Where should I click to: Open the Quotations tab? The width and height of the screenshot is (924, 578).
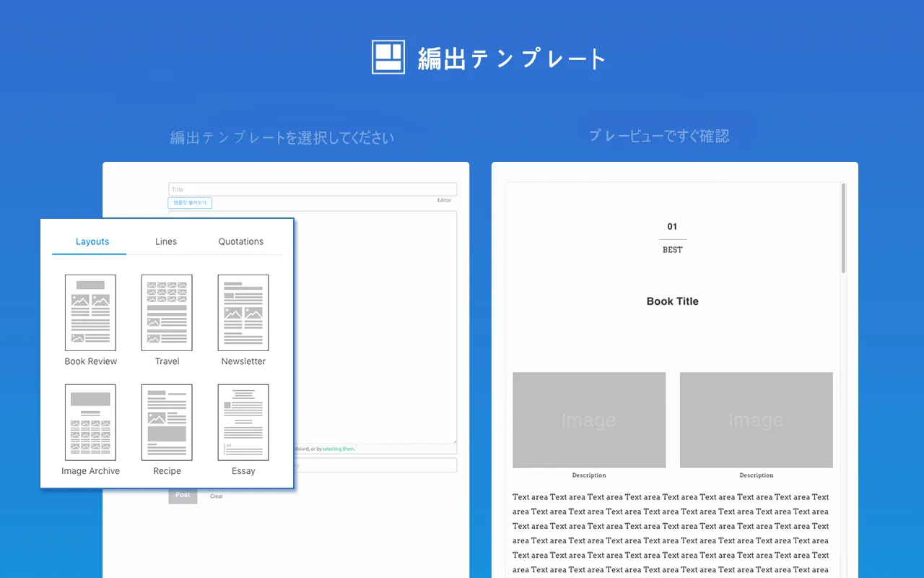click(x=241, y=241)
